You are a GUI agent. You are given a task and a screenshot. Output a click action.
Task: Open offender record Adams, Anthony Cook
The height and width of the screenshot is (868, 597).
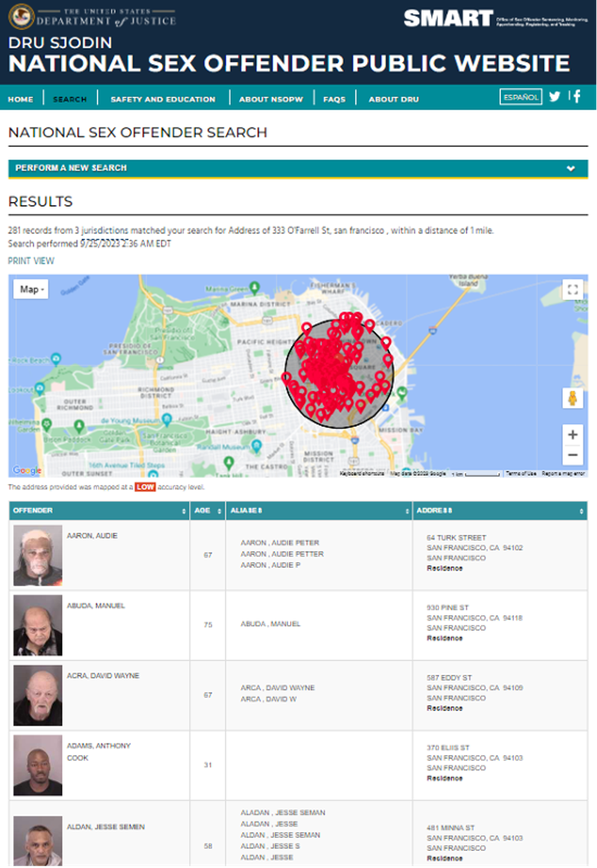pyautogui.click(x=99, y=752)
